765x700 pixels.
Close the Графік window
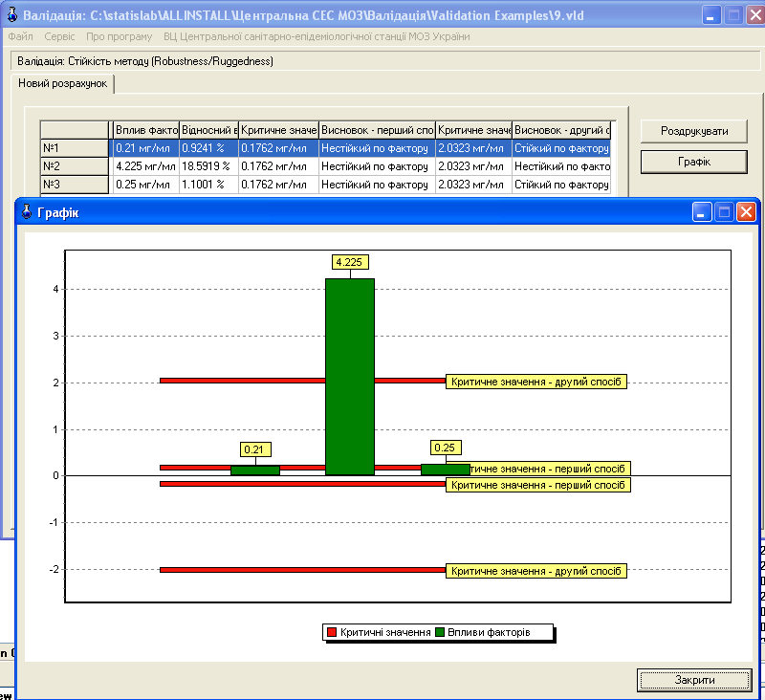[746, 212]
